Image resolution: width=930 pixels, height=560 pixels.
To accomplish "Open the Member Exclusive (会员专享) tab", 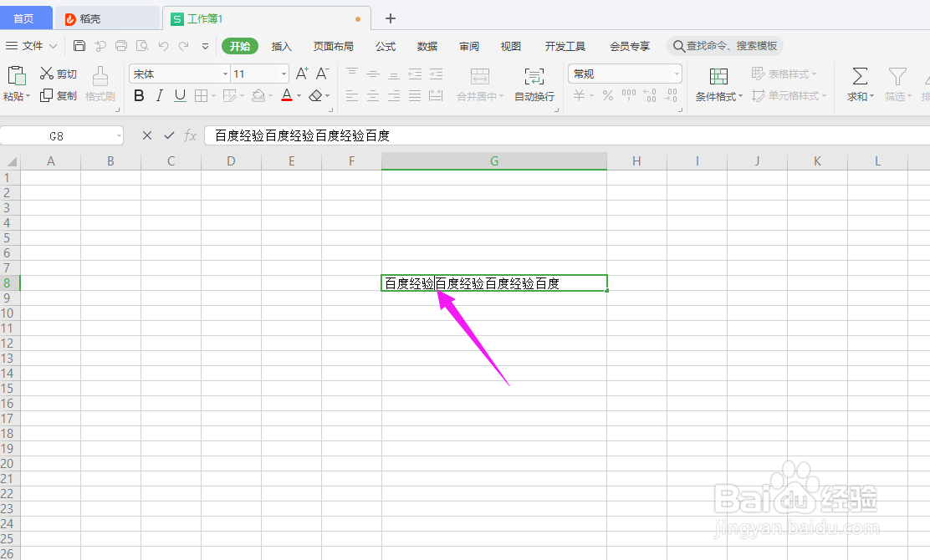I will pyautogui.click(x=630, y=46).
